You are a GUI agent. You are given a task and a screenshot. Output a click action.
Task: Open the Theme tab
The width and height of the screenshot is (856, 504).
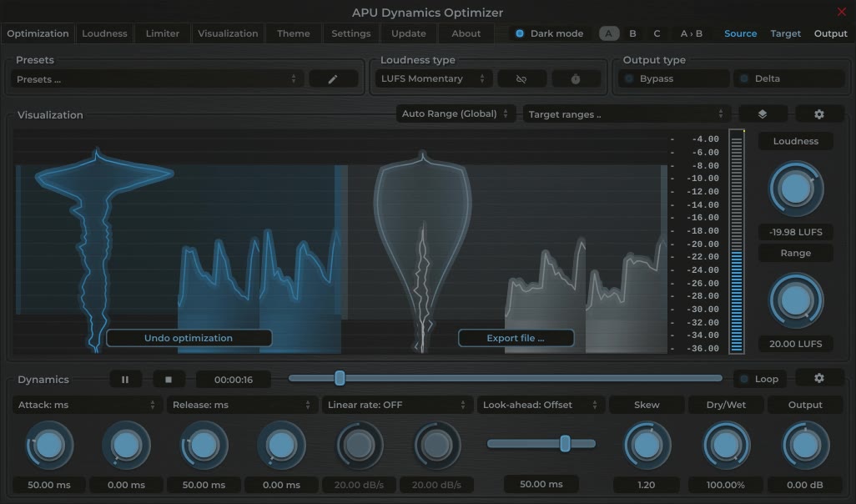click(293, 33)
